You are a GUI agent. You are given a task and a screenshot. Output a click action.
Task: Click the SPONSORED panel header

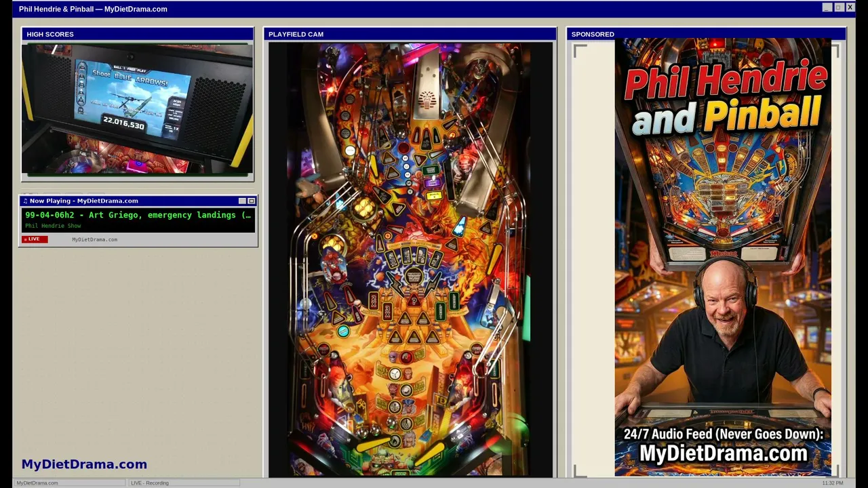tap(706, 34)
